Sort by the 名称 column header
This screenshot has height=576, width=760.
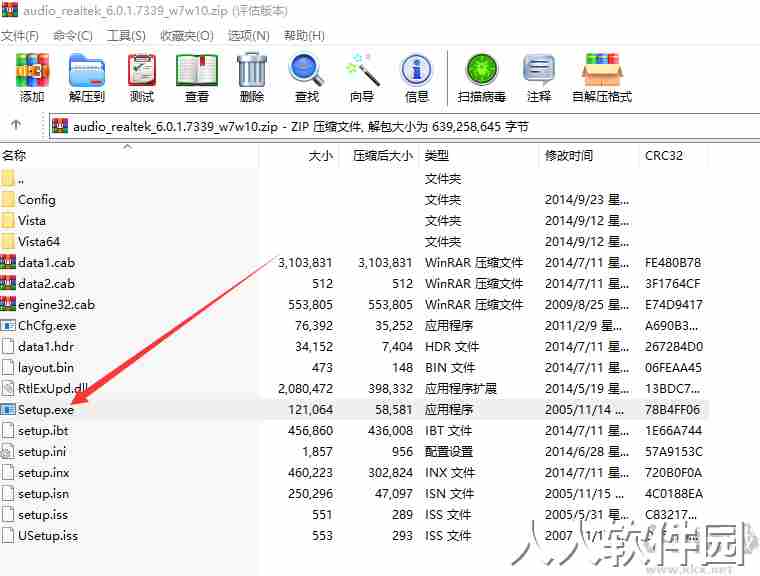pos(14,156)
